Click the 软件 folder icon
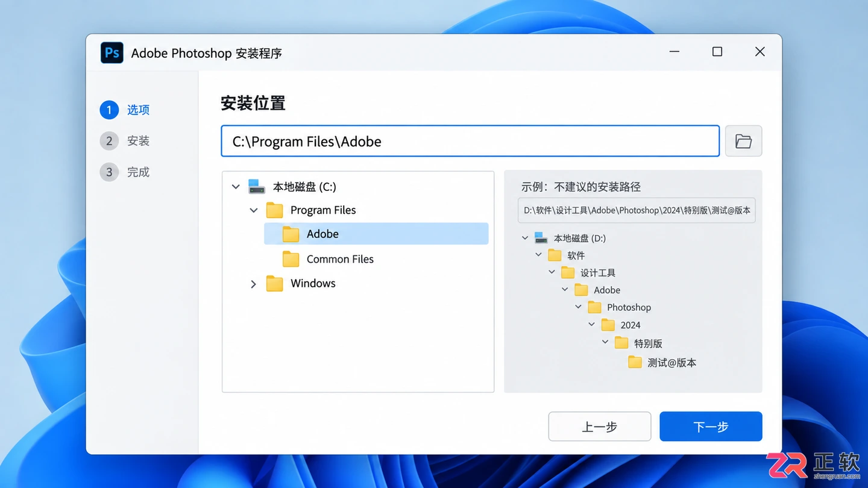 tap(555, 255)
